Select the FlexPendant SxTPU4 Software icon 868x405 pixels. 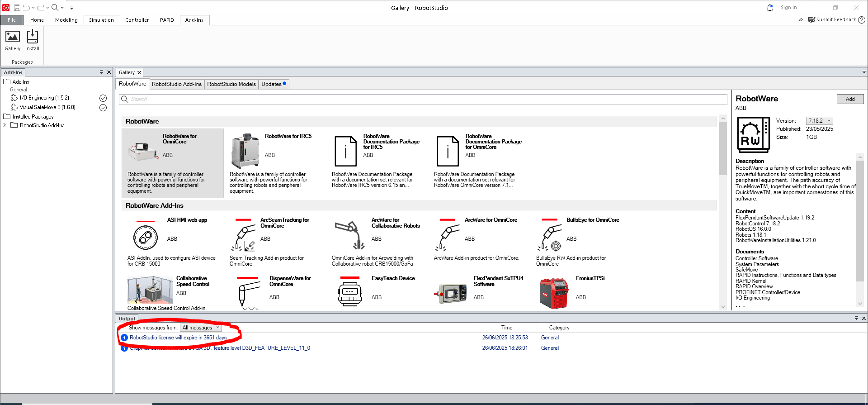pos(451,294)
